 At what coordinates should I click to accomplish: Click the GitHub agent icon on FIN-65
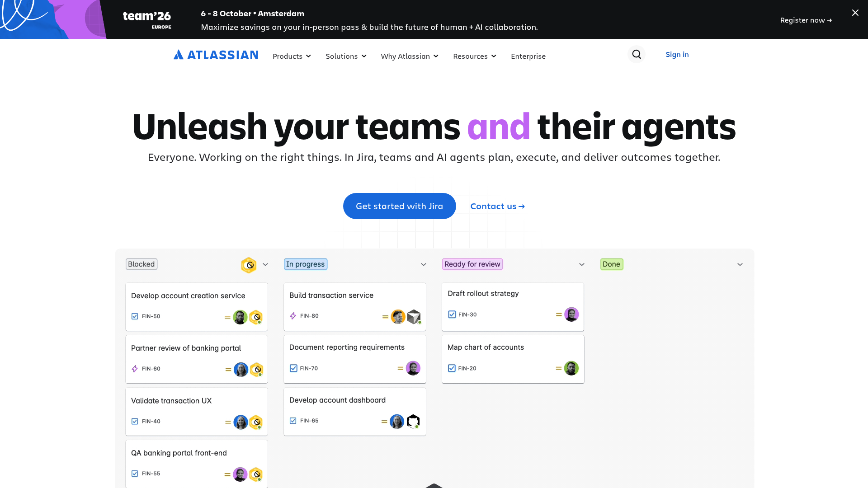click(413, 421)
